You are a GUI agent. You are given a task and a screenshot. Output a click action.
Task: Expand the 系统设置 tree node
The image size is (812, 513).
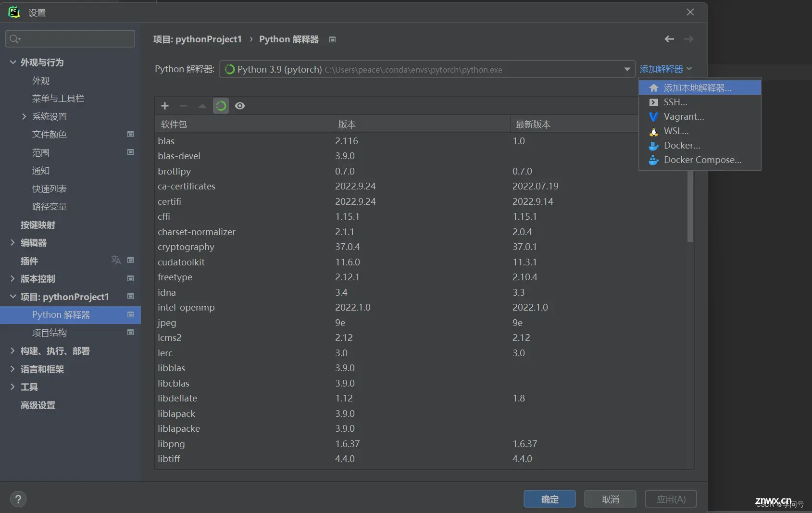24,116
